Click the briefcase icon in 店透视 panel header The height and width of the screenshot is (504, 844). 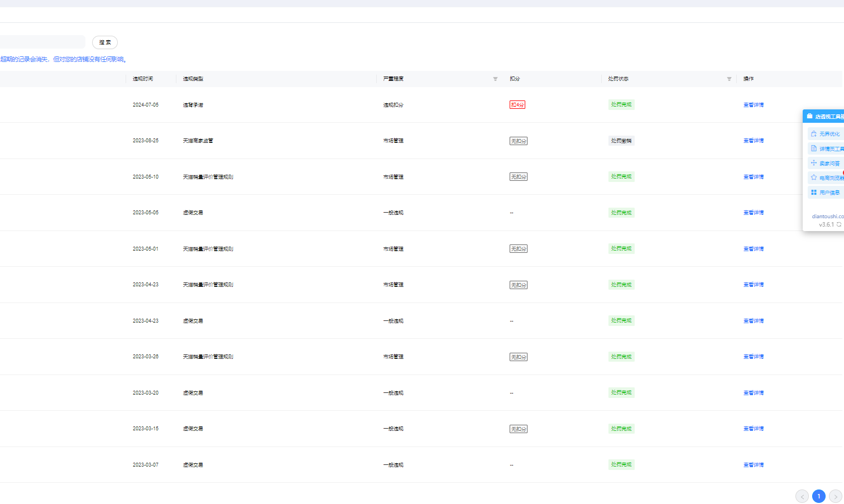point(809,116)
